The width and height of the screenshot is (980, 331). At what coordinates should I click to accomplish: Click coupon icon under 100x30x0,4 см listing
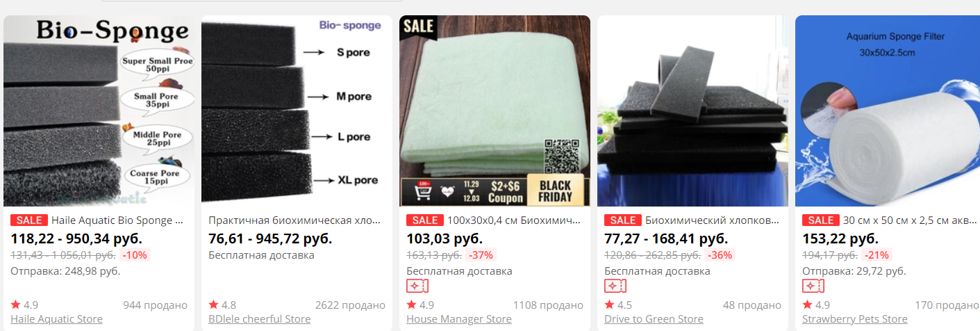[x=417, y=286]
